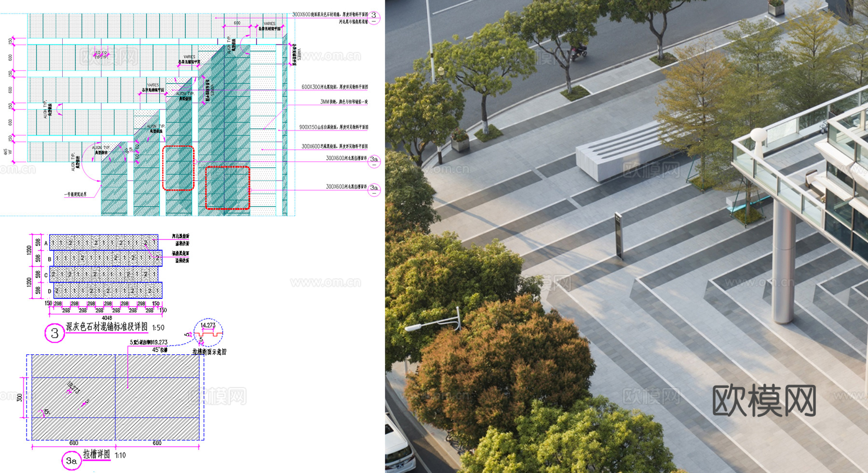Click the 600X300河北黑烧面 leader label
This screenshot has height=473, width=868.
coord(335,87)
